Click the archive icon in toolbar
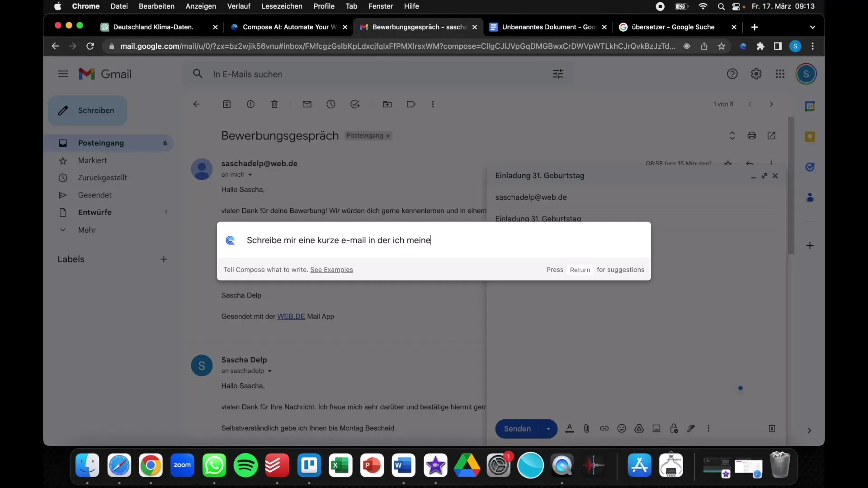This screenshot has height=488, width=868. 227,104
